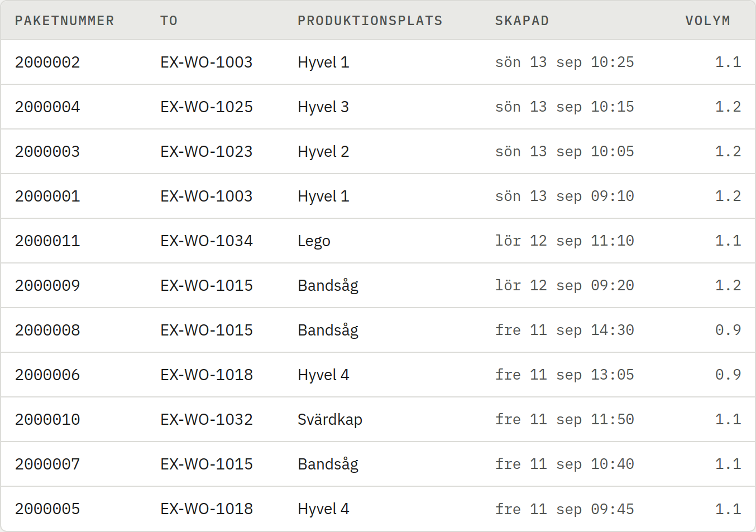Click the fre 11 sep 13:05 timestamp
756x532 pixels.
click(x=564, y=375)
